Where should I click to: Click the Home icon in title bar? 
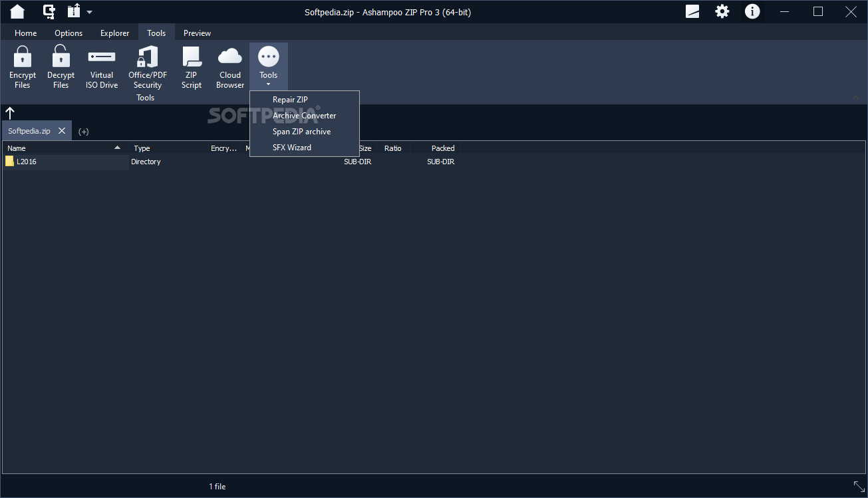(17, 11)
